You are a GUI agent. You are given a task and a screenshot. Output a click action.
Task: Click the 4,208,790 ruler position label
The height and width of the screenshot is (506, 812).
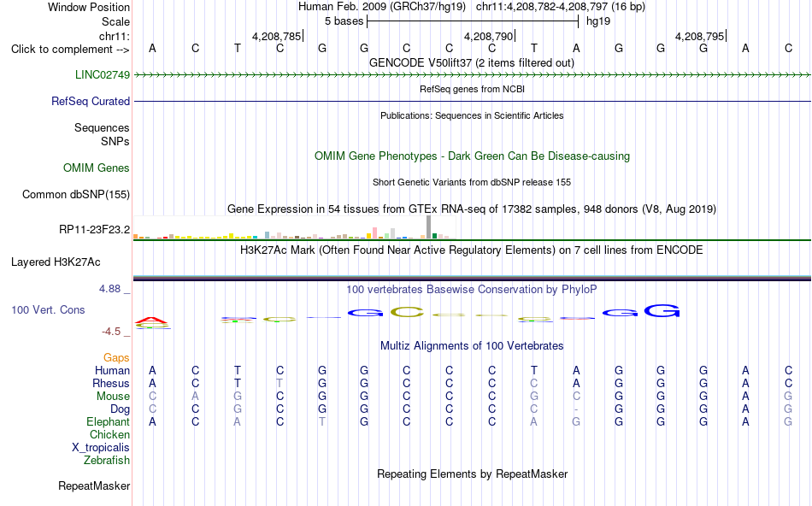[x=488, y=36]
